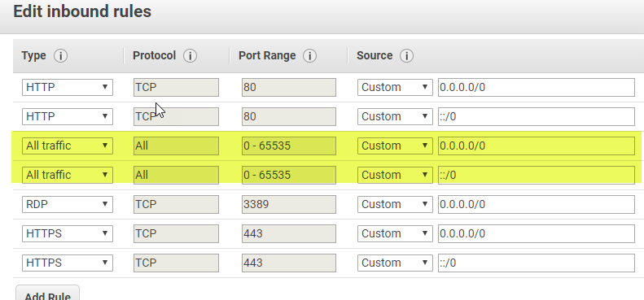
Task: Click 0.0.0.0/0 source field of HTTPS rule
Action: [537, 233]
